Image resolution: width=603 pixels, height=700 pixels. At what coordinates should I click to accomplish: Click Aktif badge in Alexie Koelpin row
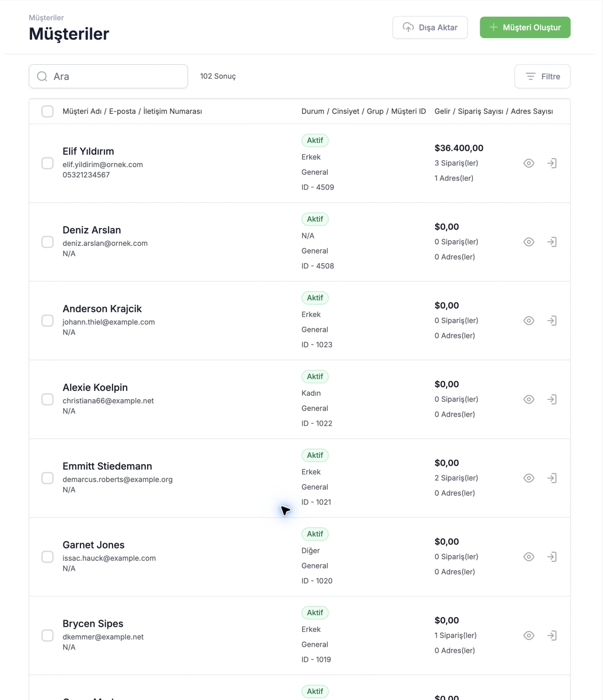315,376
